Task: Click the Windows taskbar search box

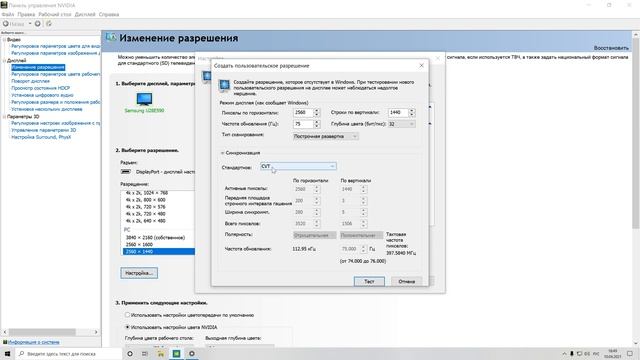Action: pyautogui.click(x=69, y=353)
